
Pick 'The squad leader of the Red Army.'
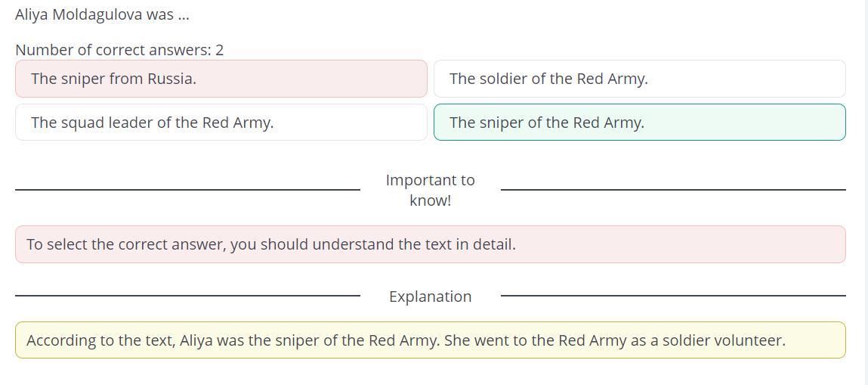(221, 123)
